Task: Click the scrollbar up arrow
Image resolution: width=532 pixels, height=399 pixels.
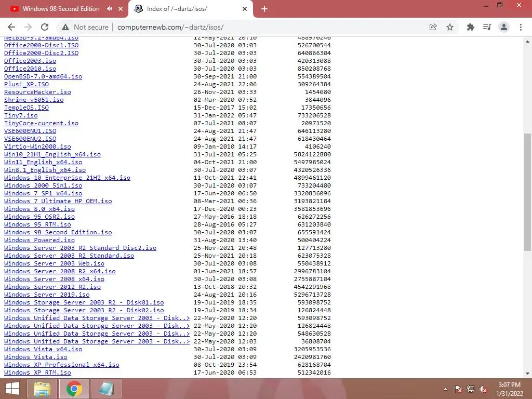Action: tap(527, 42)
